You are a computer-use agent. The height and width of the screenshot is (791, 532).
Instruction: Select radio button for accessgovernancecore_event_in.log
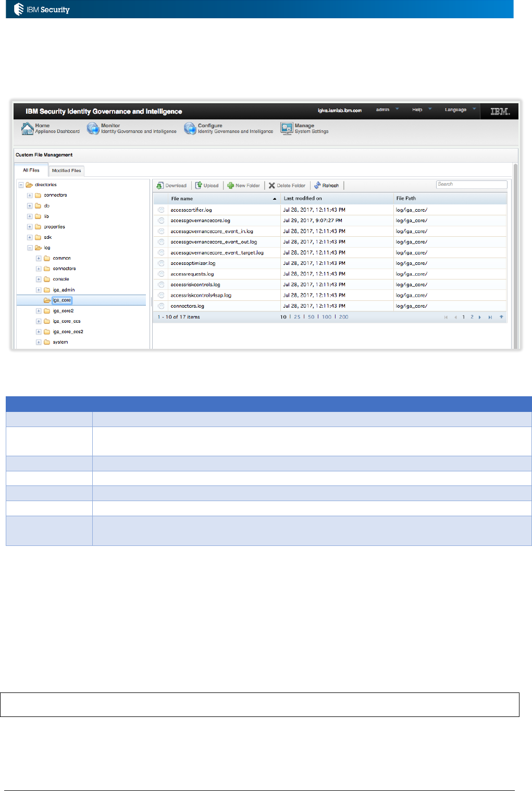pyautogui.click(x=161, y=231)
